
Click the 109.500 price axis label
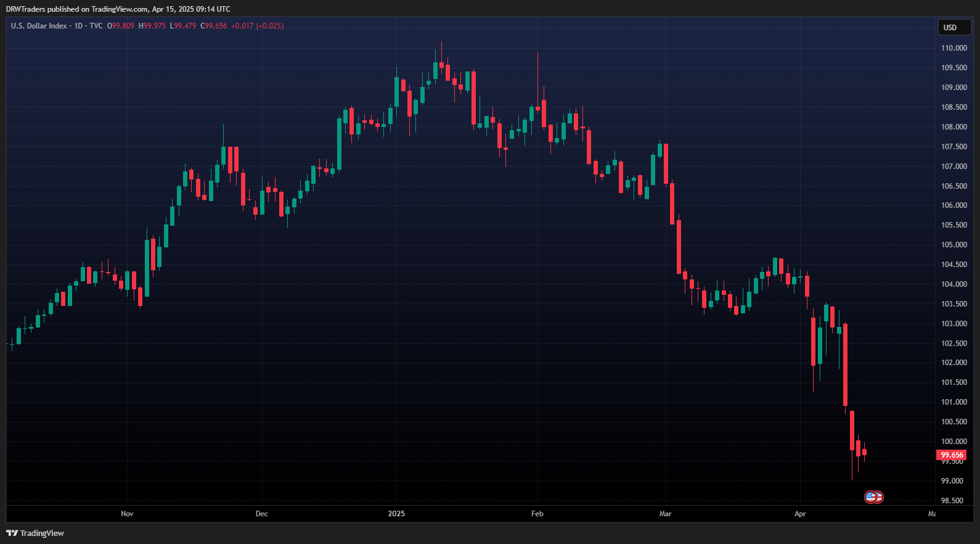[x=953, y=68]
